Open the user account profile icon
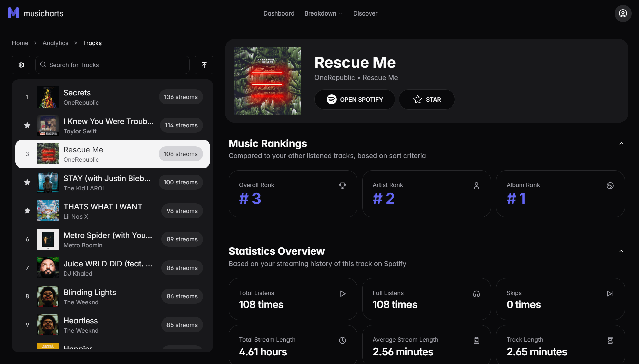 coord(623,13)
